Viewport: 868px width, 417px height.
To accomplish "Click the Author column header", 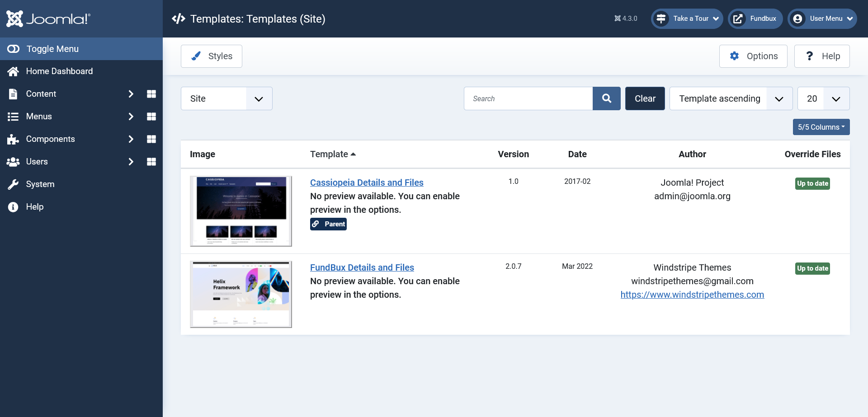I will click(x=692, y=154).
